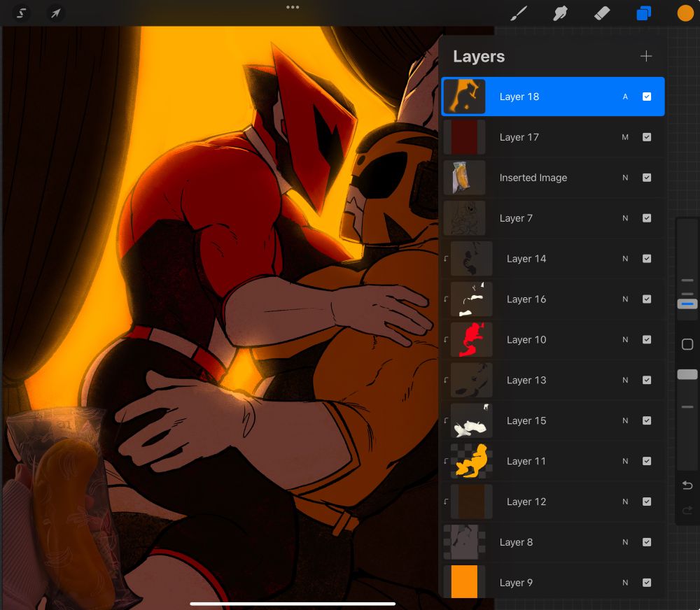Select the Smudge tool
Image resolution: width=700 pixels, height=610 pixels.
pos(560,13)
